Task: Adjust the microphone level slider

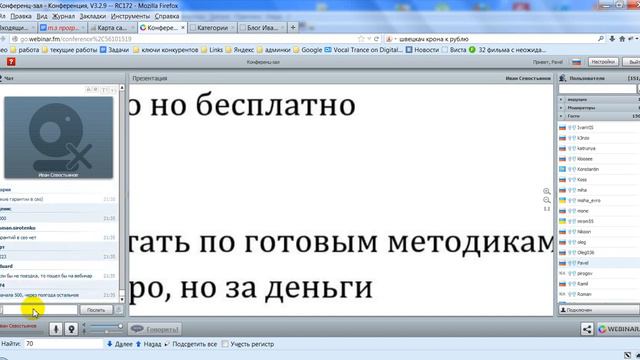Action: pos(105,331)
